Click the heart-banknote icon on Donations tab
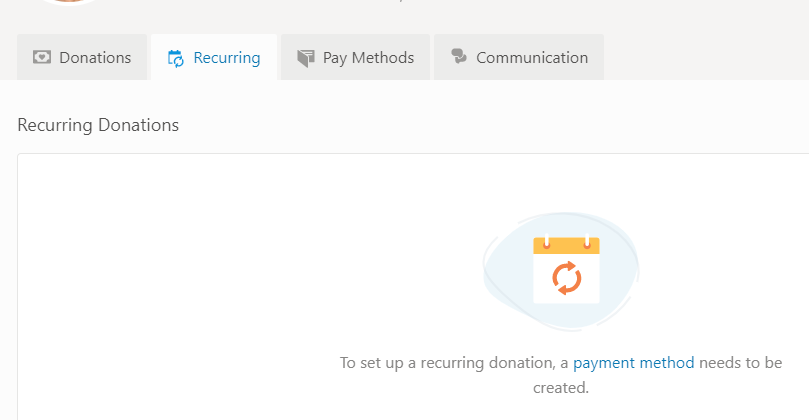This screenshot has height=420, width=809. [42, 58]
